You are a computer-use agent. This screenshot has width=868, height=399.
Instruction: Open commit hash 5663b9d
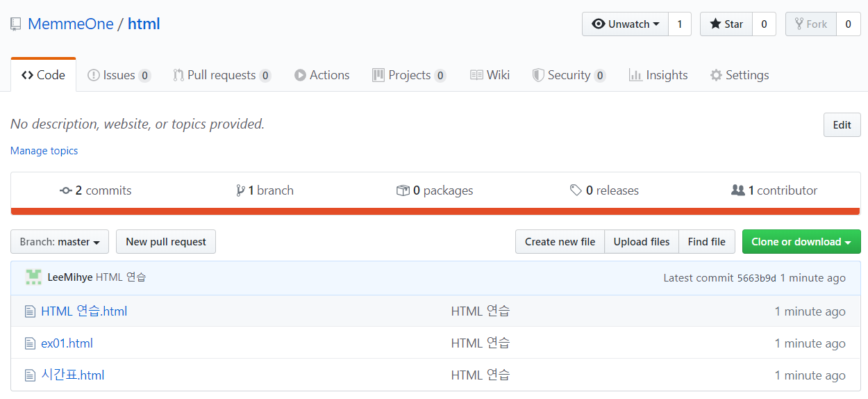pos(756,278)
